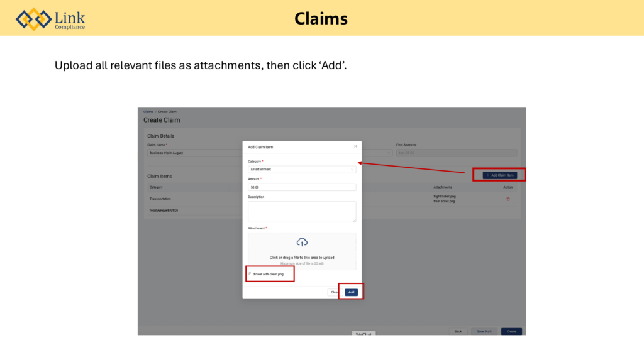Click the cloud upload icon
Image resolution: width=644 pixels, height=362 pixels.
click(x=302, y=243)
